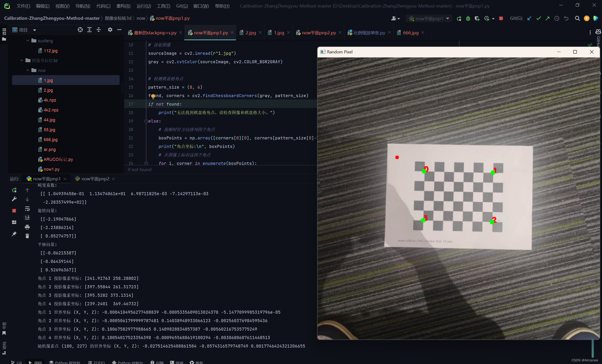
Task: Open layout button in Run panel
Action: [x=14, y=222]
